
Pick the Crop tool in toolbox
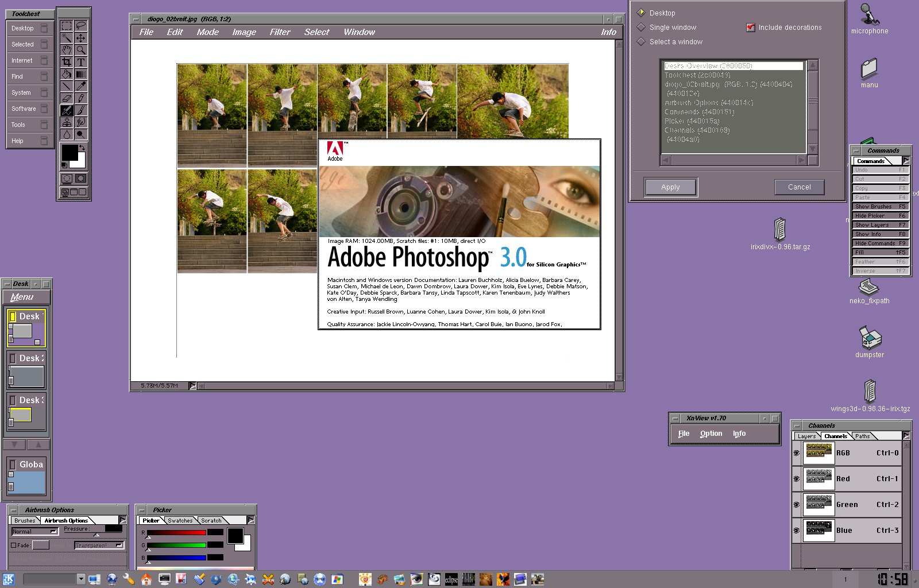pos(67,62)
